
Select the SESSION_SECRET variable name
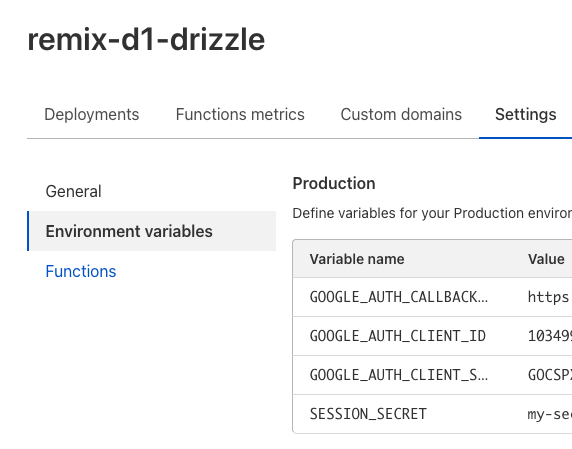(368, 414)
